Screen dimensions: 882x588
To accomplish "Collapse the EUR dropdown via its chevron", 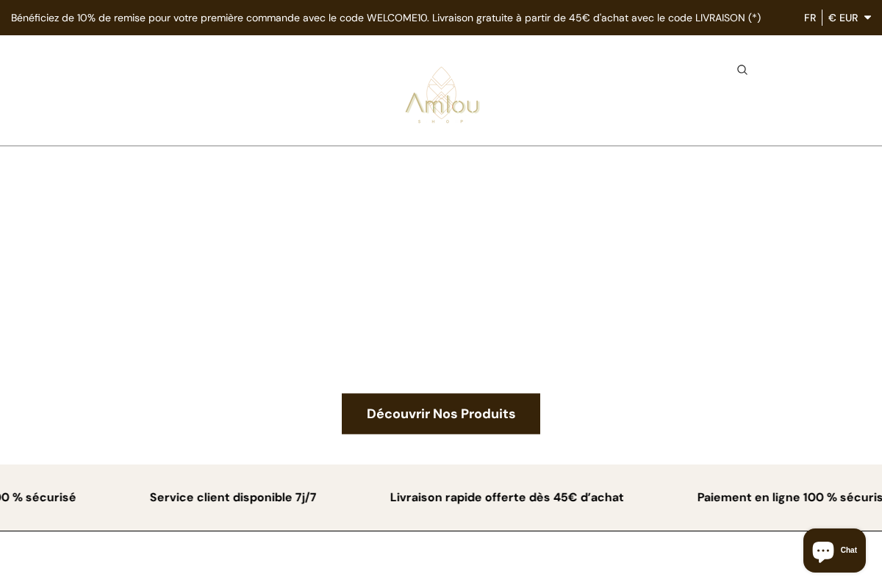I will [x=867, y=18].
